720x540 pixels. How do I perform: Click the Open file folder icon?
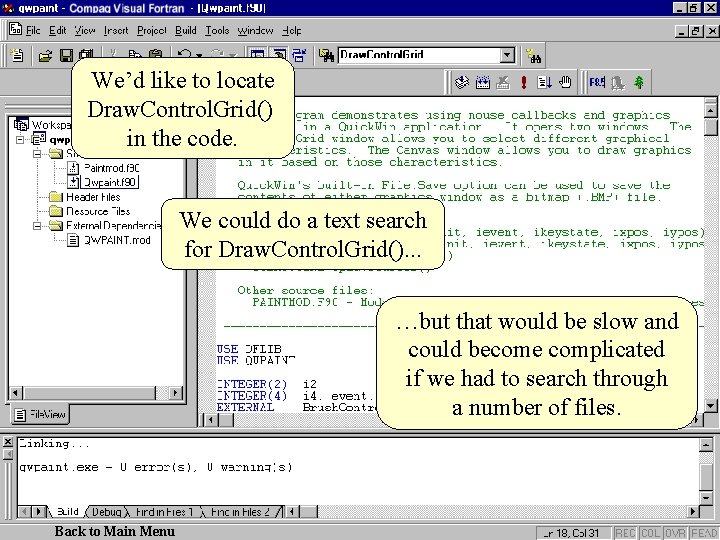45,56
